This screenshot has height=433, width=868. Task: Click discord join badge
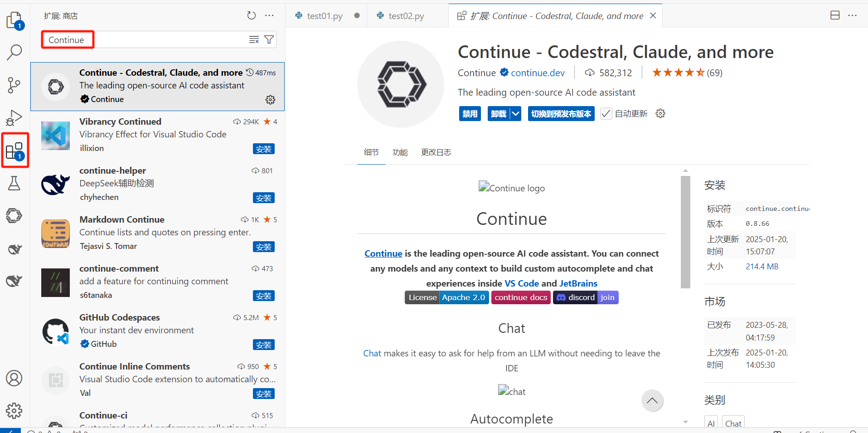[586, 297]
